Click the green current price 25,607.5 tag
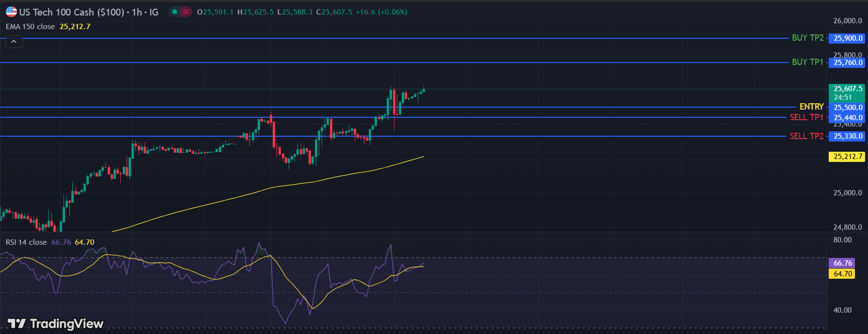868x334 pixels. click(847, 93)
